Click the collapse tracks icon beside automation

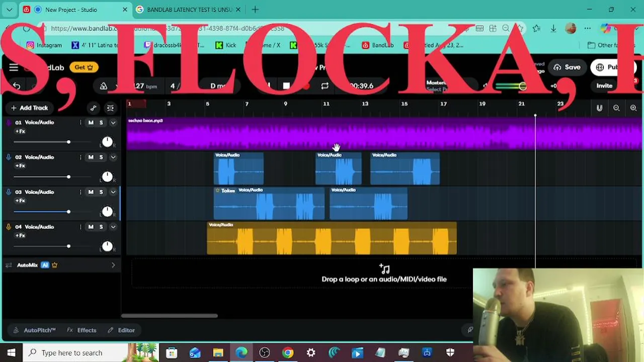[x=110, y=108]
